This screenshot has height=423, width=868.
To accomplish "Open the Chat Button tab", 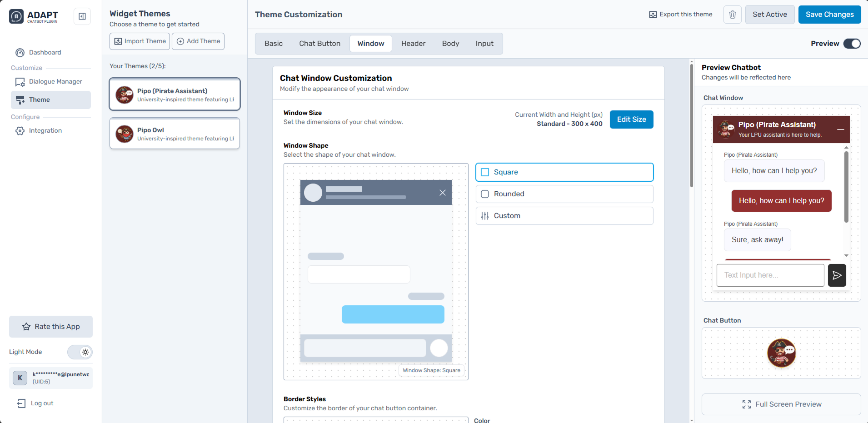I will point(319,44).
